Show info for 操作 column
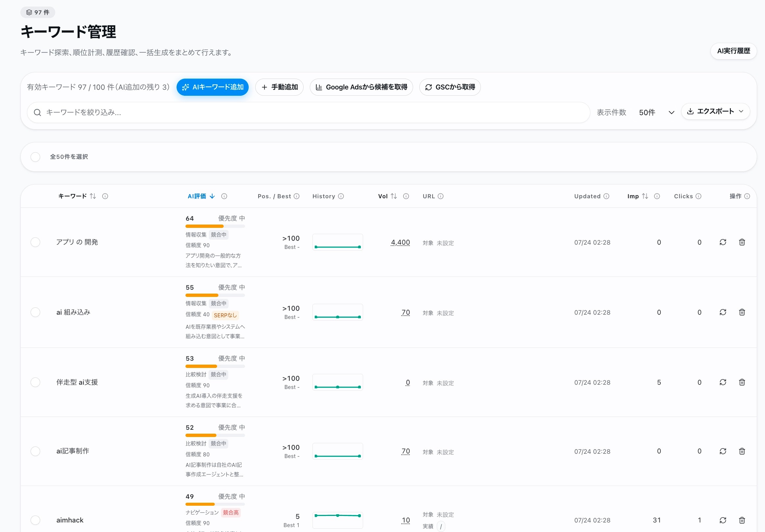765x532 pixels. (x=747, y=196)
